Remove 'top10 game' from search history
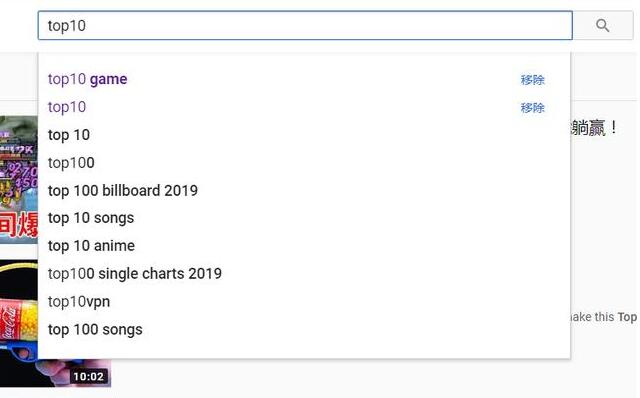 tap(532, 80)
